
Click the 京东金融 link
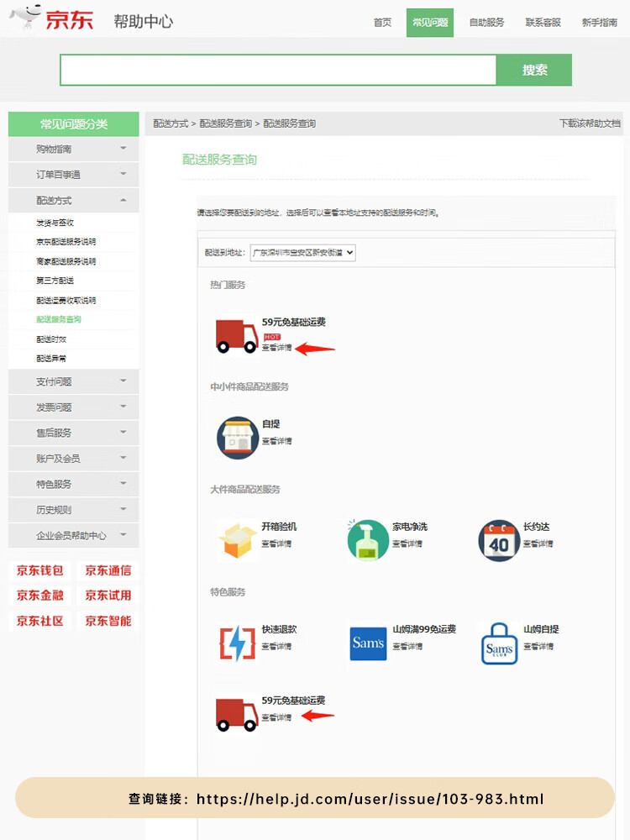(40, 596)
